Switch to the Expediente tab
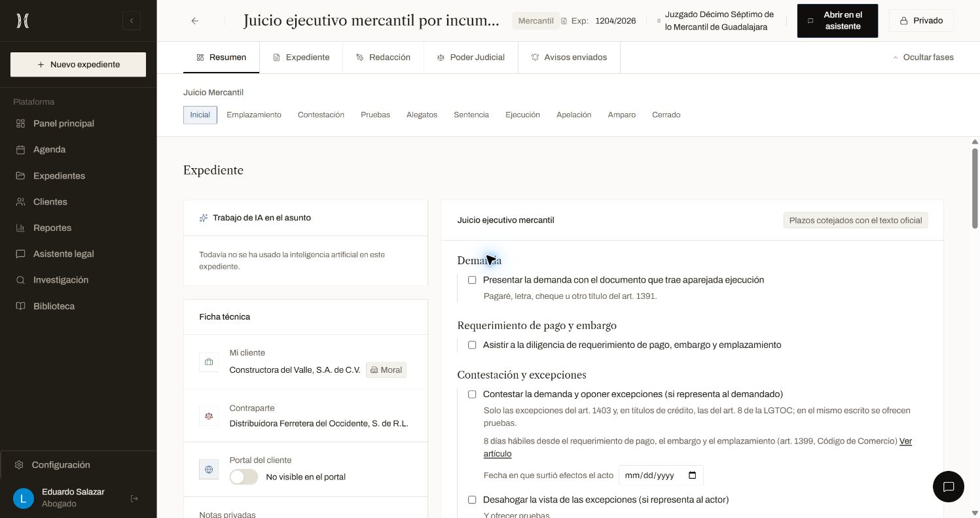980x518 pixels. 301,58
